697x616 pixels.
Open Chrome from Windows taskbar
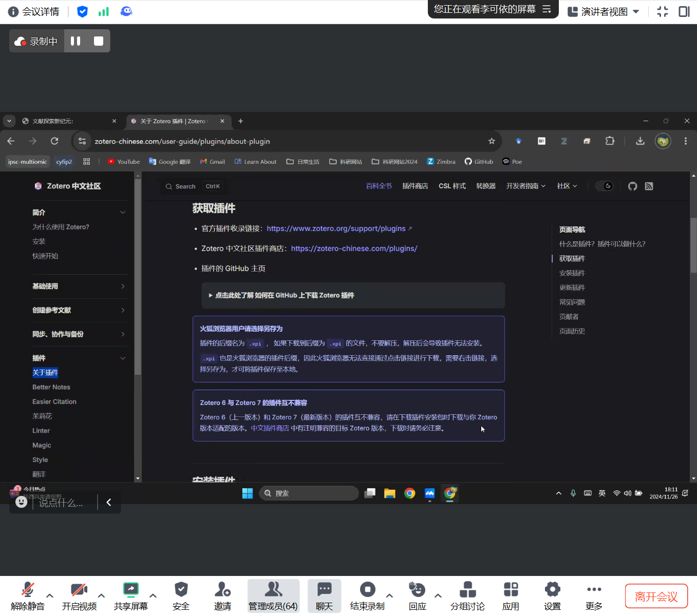coord(409,493)
